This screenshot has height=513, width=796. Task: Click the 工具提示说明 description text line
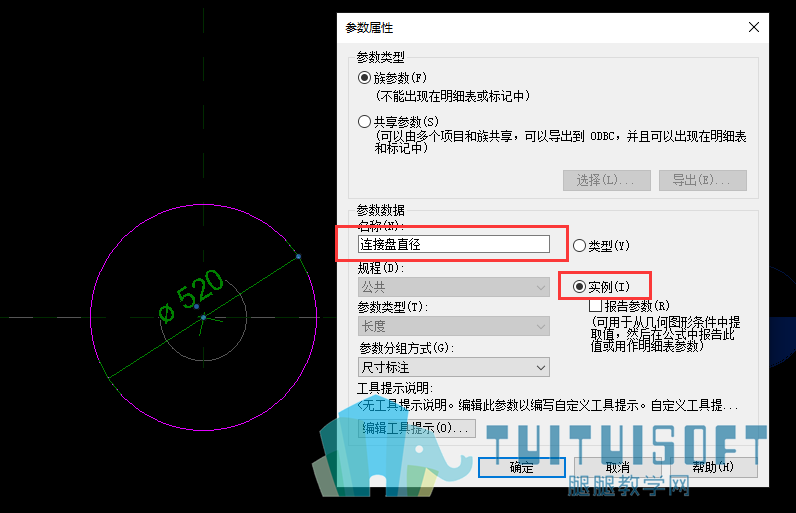(548, 405)
